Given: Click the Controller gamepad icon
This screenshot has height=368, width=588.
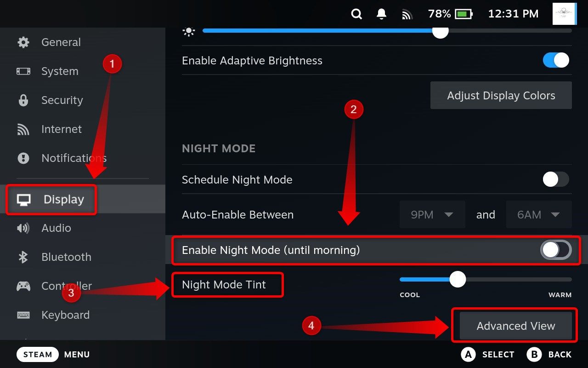Looking at the screenshot, I should click(23, 286).
